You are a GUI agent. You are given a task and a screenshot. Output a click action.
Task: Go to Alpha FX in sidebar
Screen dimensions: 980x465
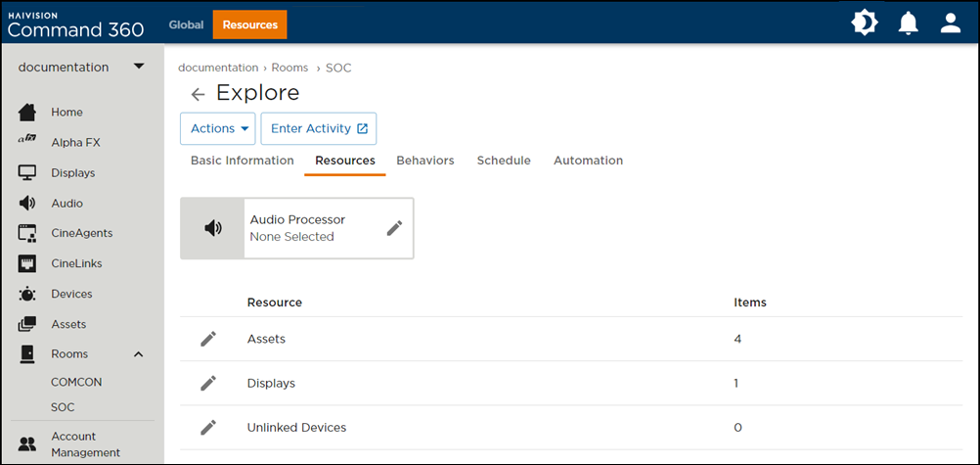coord(75,142)
